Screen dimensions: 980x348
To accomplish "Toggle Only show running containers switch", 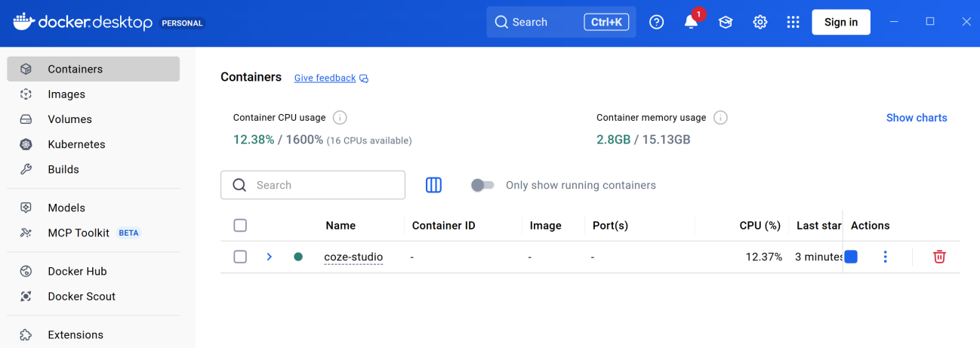I will [x=482, y=185].
